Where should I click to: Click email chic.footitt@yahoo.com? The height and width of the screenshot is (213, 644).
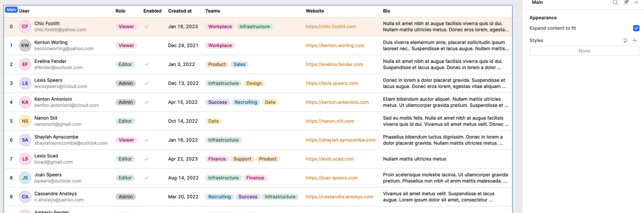tap(60, 30)
